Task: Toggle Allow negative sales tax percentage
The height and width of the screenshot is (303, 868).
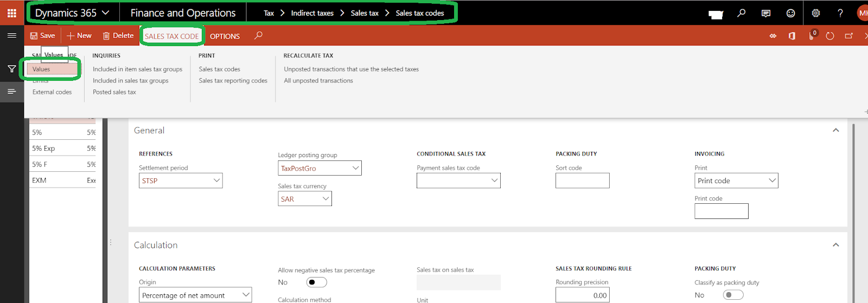Action: (317, 282)
